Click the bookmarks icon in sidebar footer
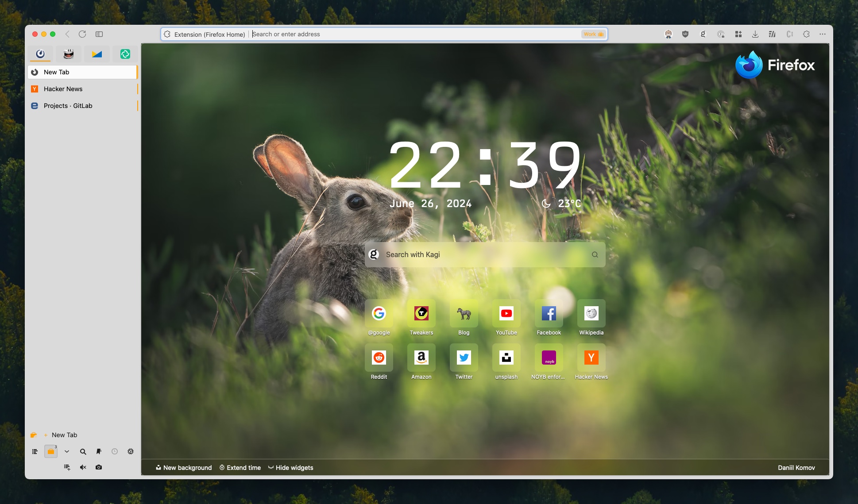Viewport: 858px width, 504px height. click(99, 451)
